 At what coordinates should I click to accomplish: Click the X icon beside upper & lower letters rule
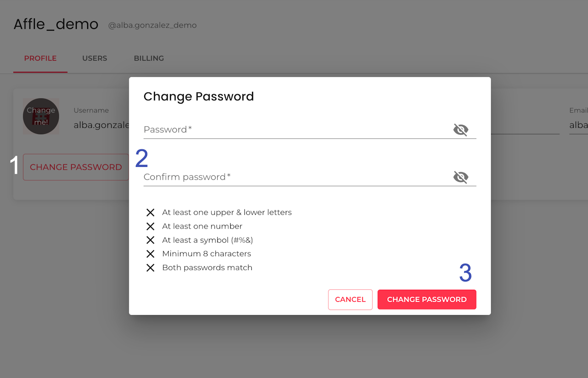pyautogui.click(x=150, y=212)
